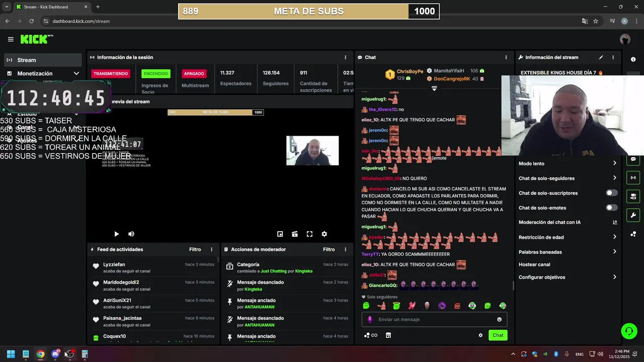
Task: Switch to the Kick Dashboard browser tab
Action: (x=52, y=7)
